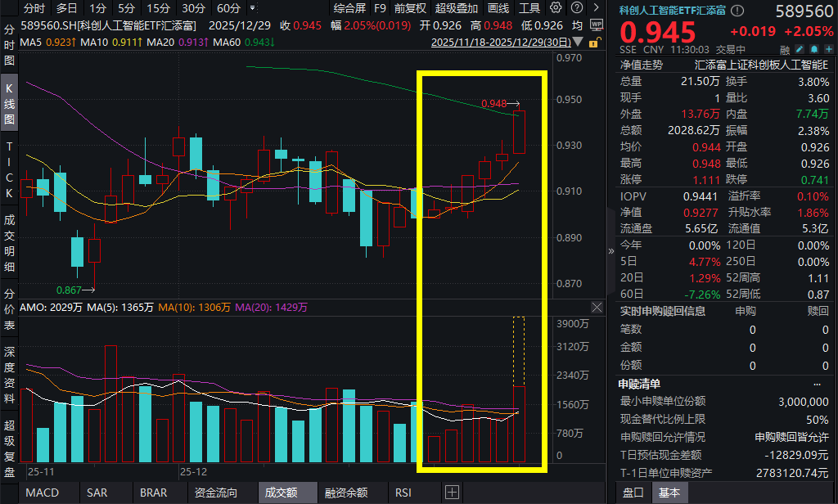Click the 融 margin trading icon

(786, 50)
